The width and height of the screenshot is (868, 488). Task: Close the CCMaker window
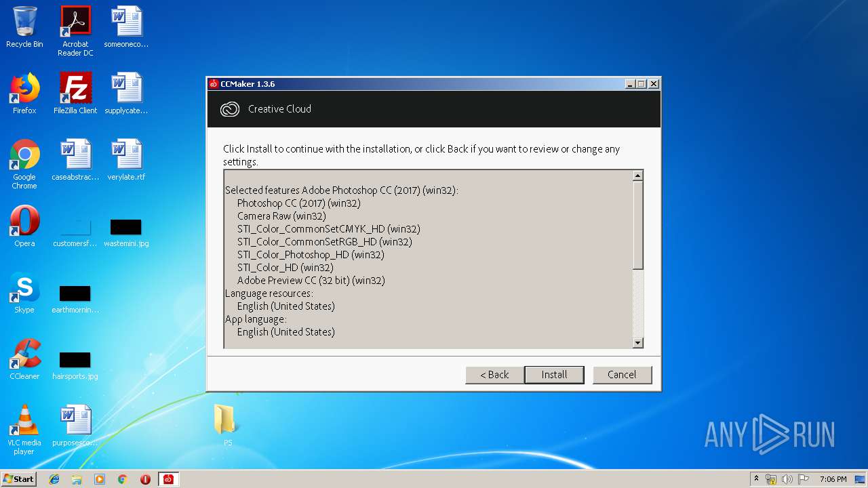(654, 84)
